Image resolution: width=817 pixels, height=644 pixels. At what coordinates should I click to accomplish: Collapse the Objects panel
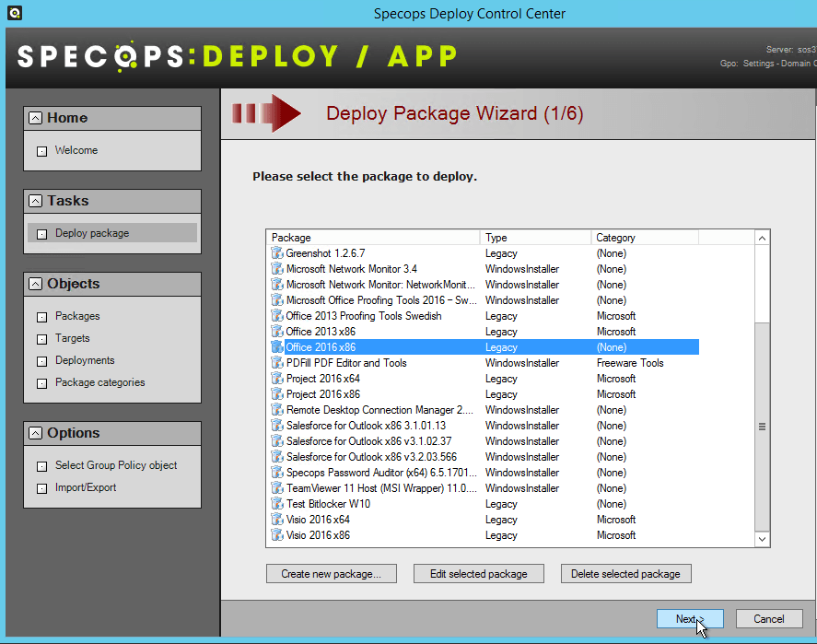click(x=35, y=284)
